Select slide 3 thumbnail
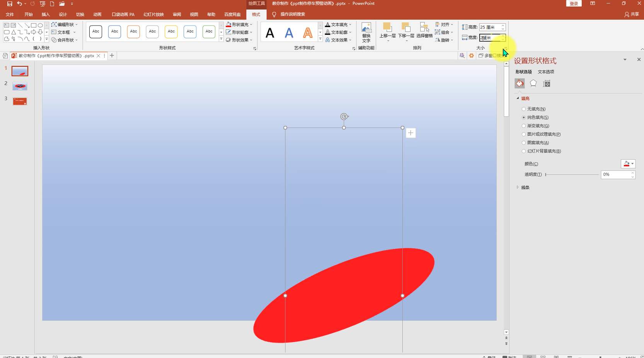This screenshot has width=644, height=358. pyautogui.click(x=20, y=101)
